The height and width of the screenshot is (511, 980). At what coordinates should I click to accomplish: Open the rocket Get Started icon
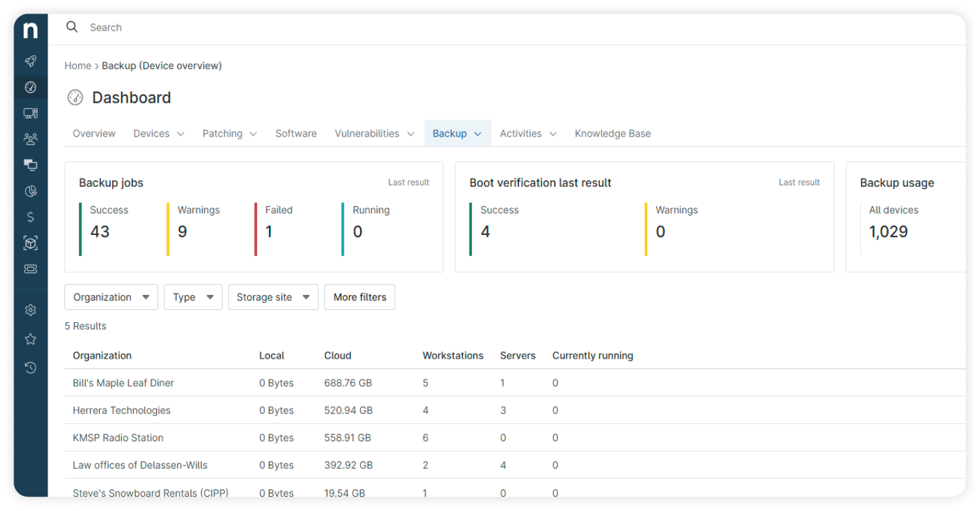[x=31, y=61]
